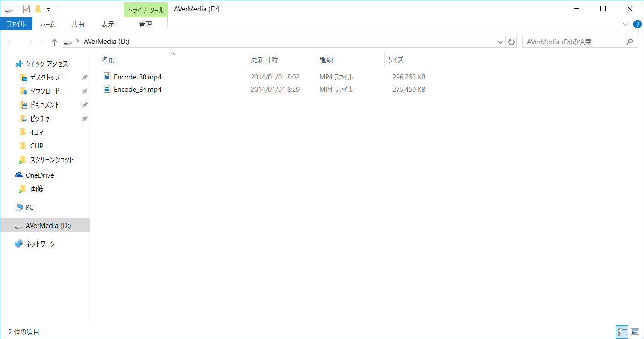Unpin デスクトップ using its pin icon
This screenshot has height=339, width=644.
85,77
